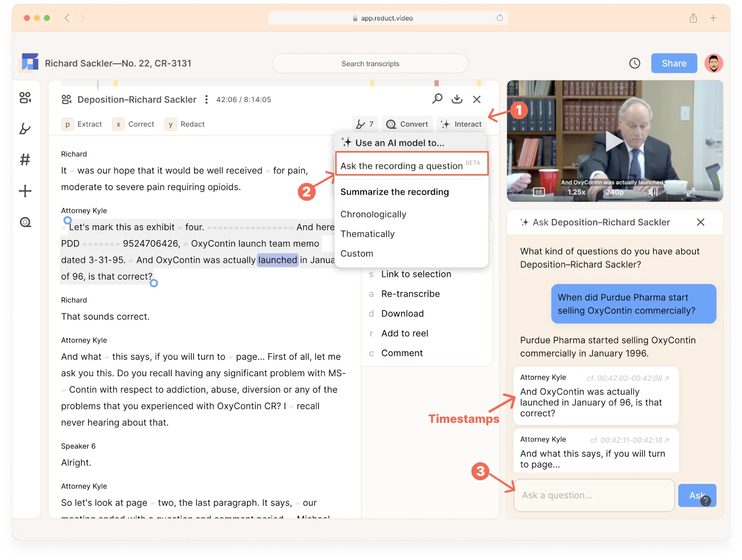Viewport: 742px width, 560px height.
Task: Open the Reduct logo home
Action: 30,63
